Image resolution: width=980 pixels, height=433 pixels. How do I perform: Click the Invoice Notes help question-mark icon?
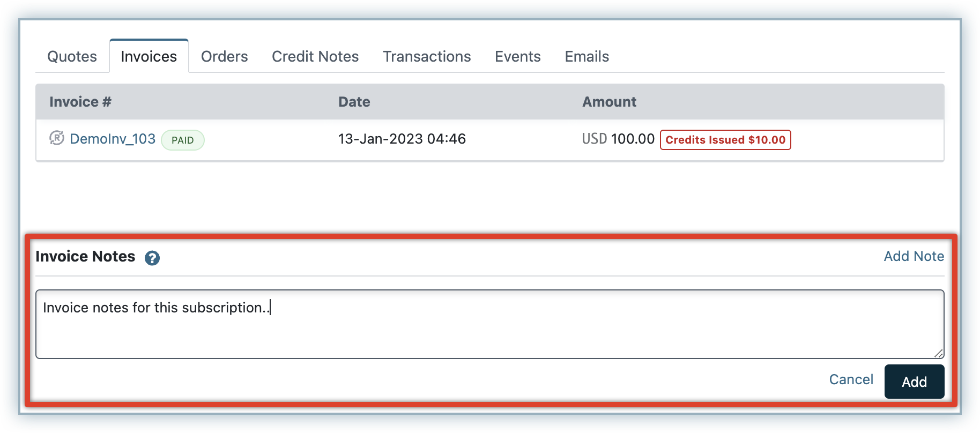(152, 258)
